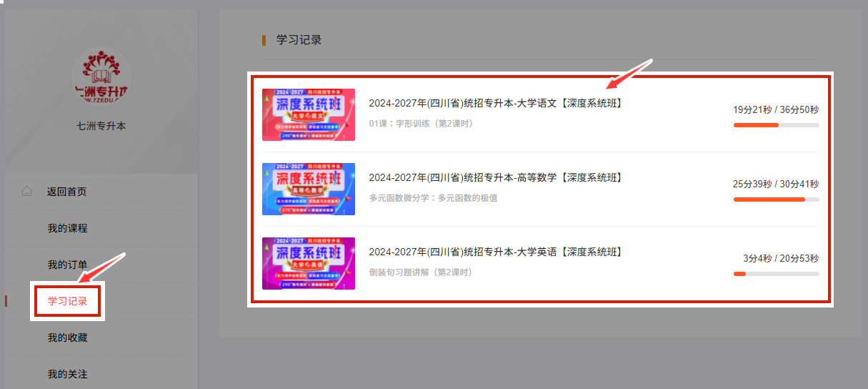Image resolution: width=868 pixels, height=389 pixels.
Task: Click the 大学英语 progress bar
Action: [776, 274]
